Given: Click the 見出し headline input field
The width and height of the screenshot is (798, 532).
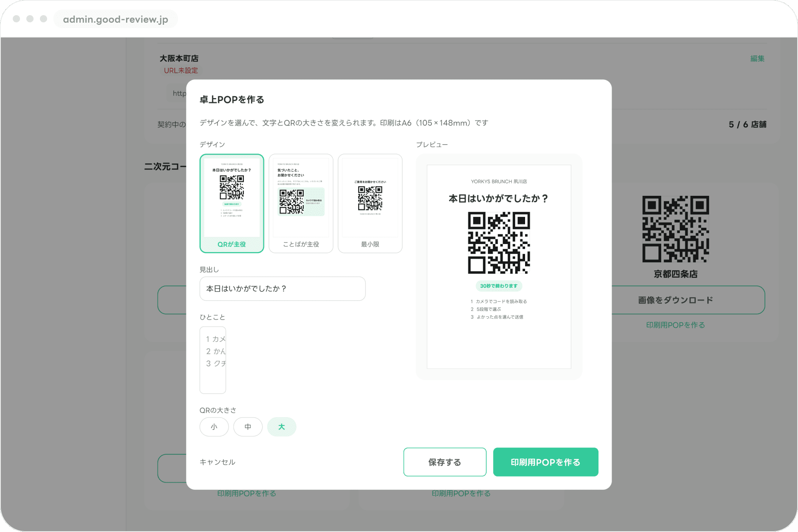Looking at the screenshot, I should [x=282, y=289].
